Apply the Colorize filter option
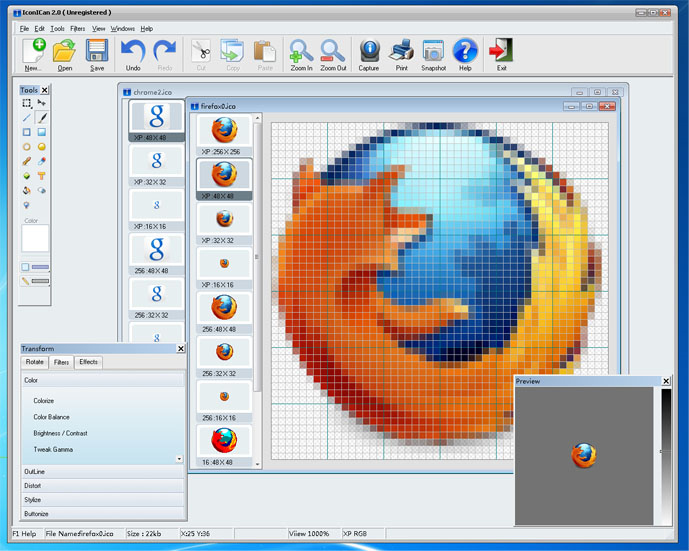The image size is (689, 551). 44,400
